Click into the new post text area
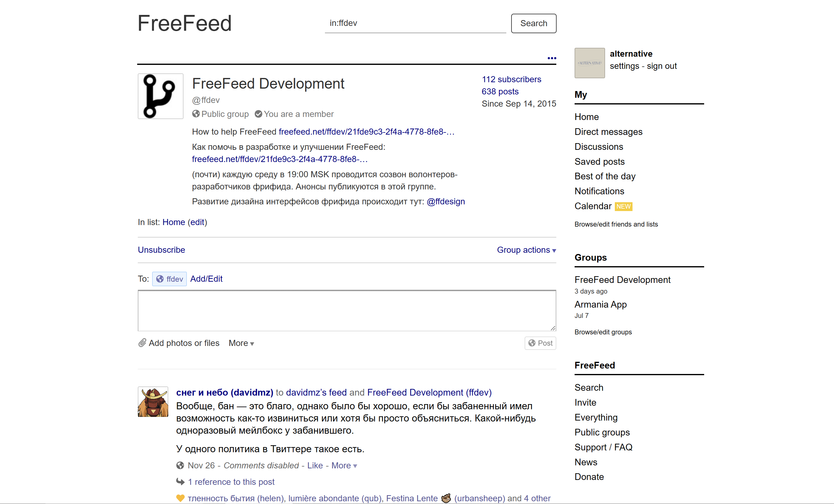This screenshot has width=834, height=504. coord(347,311)
